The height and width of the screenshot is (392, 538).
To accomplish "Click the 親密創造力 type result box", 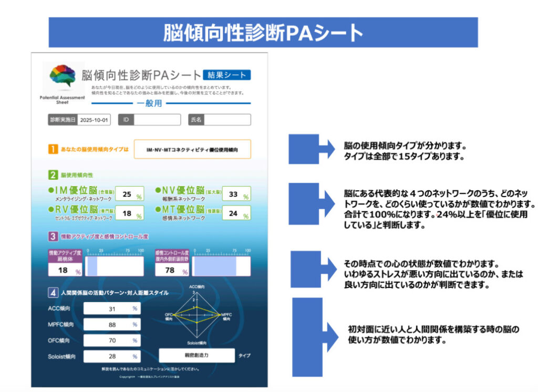I will pyautogui.click(x=197, y=356).
